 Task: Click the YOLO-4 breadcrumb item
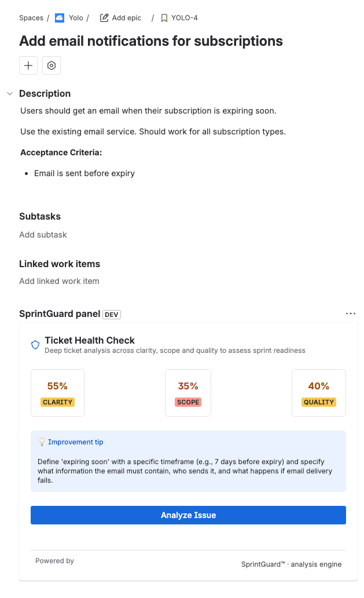tap(184, 17)
